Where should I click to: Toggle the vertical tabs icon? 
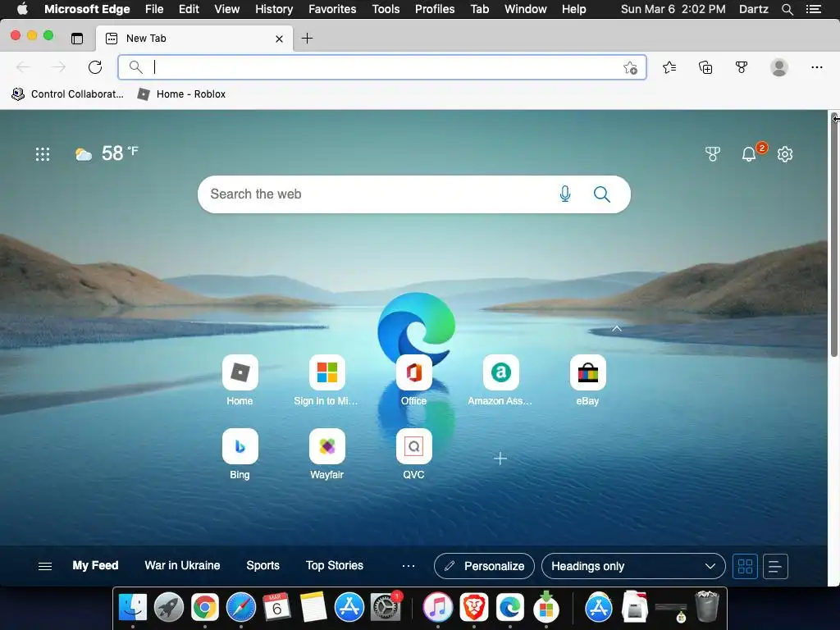[77, 39]
